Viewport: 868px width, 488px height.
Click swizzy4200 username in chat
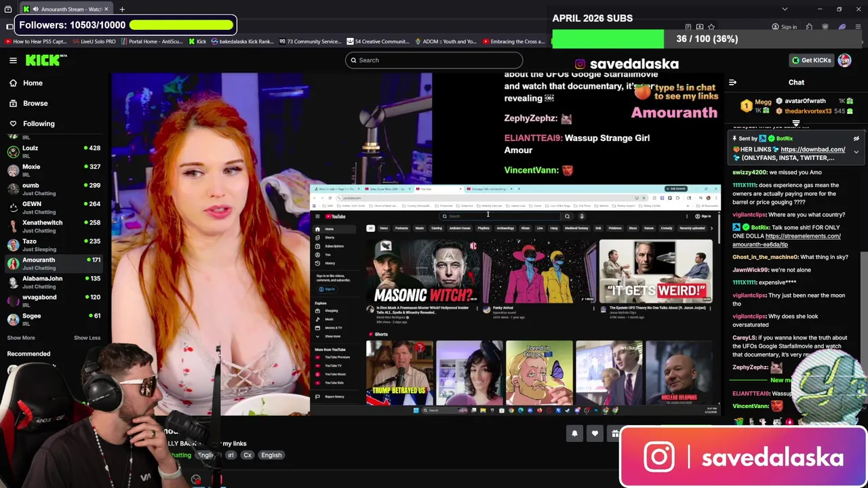pyautogui.click(x=749, y=172)
